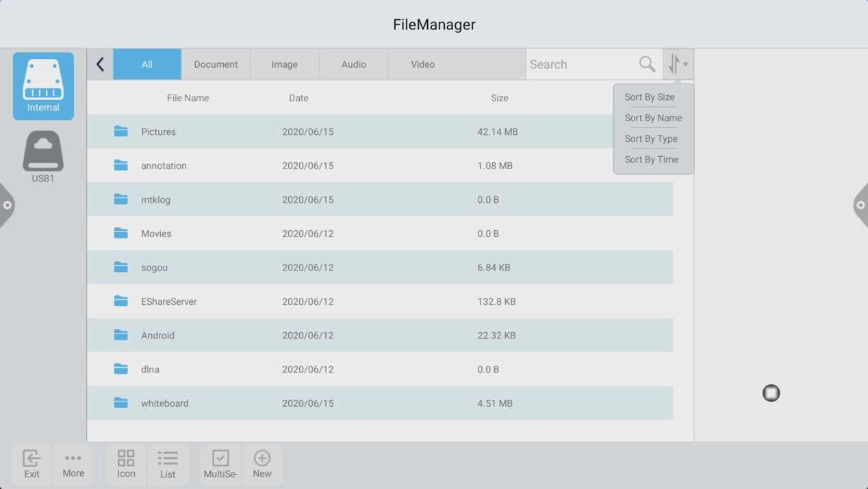Switch to Icon grid view
Image resolution: width=868 pixels, height=489 pixels.
click(x=126, y=464)
